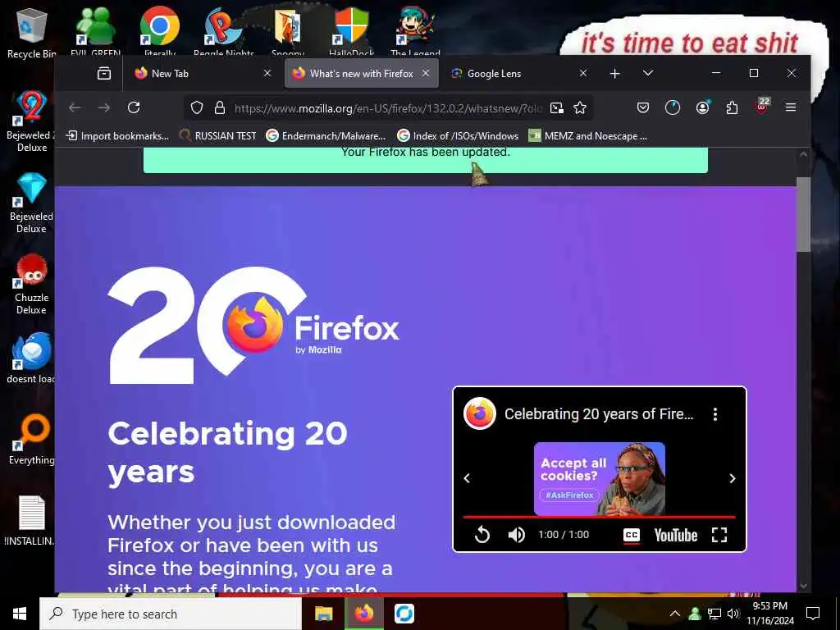Open the Extensions puzzle icon
This screenshot has width=840, height=630.
tap(732, 107)
